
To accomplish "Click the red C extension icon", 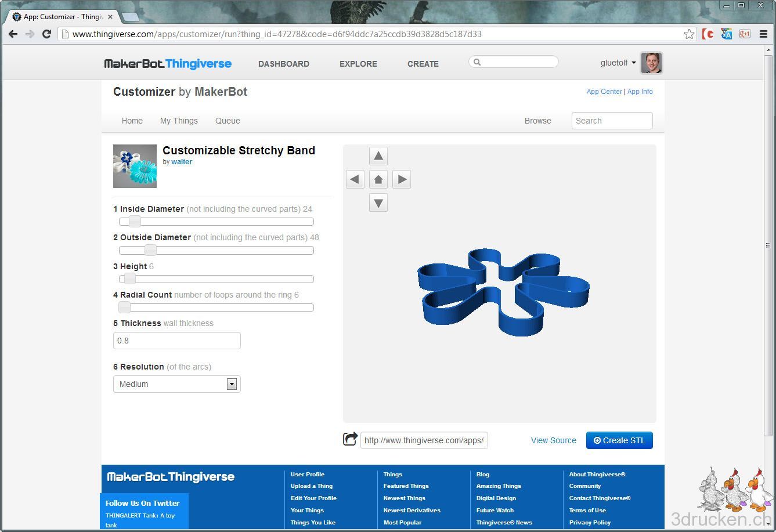I will tap(708, 34).
